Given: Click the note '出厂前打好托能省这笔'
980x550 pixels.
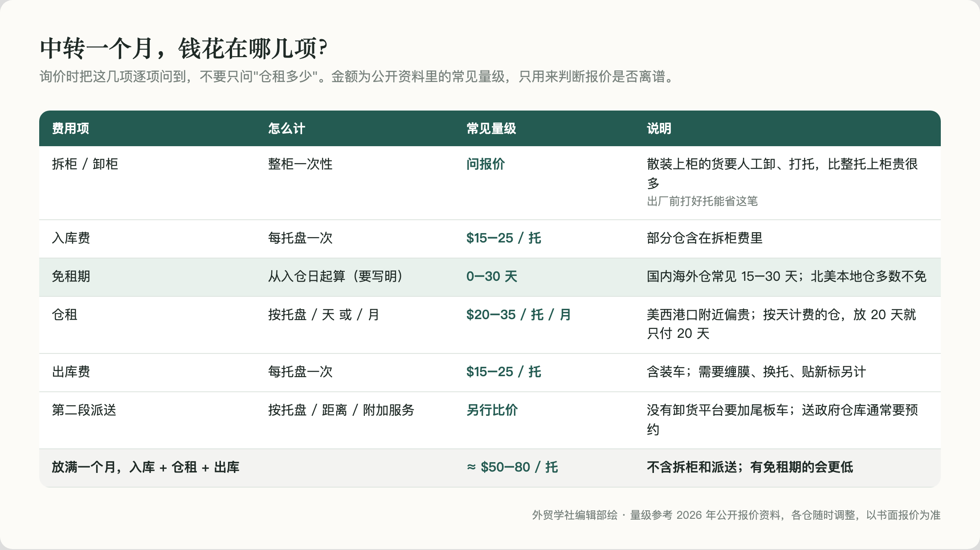Looking at the screenshot, I should point(702,201).
